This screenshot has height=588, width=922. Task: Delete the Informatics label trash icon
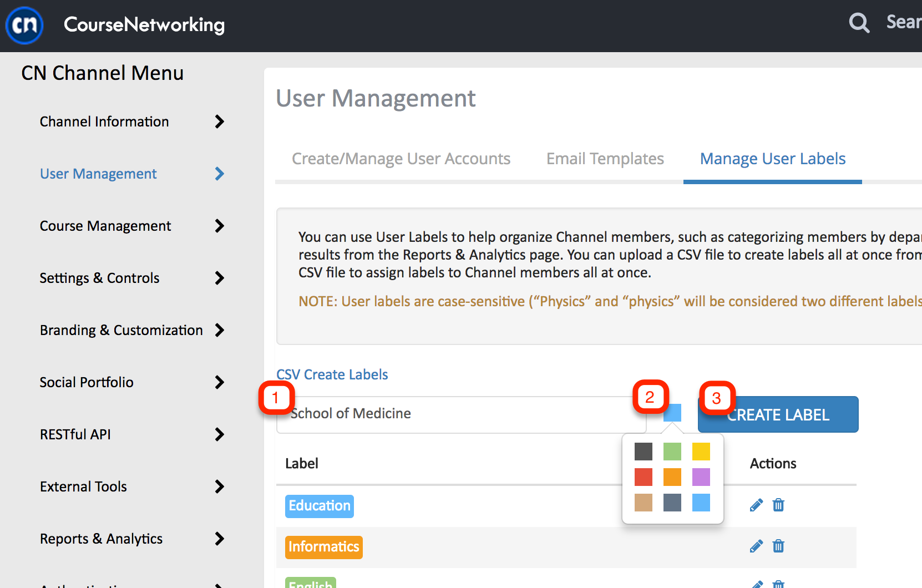[x=778, y=546]
